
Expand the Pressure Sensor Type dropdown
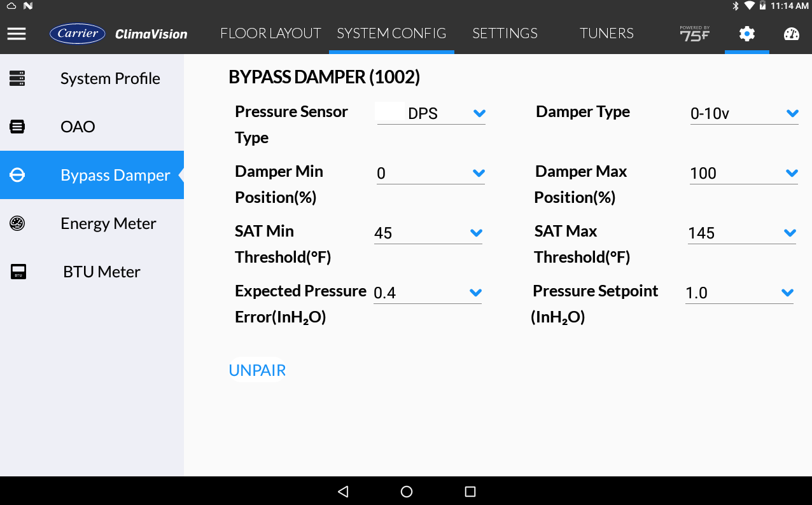pos(478,113)
